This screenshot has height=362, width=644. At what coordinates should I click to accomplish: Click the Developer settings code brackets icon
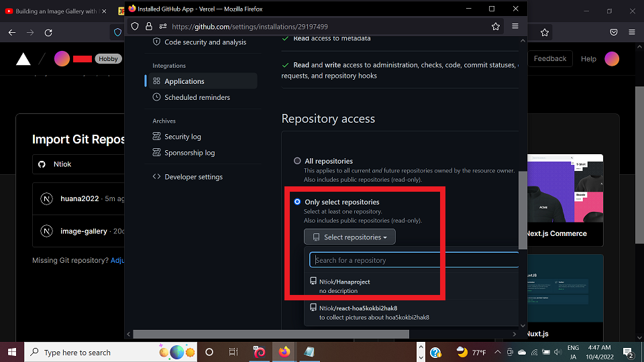[x=156, y=176]
